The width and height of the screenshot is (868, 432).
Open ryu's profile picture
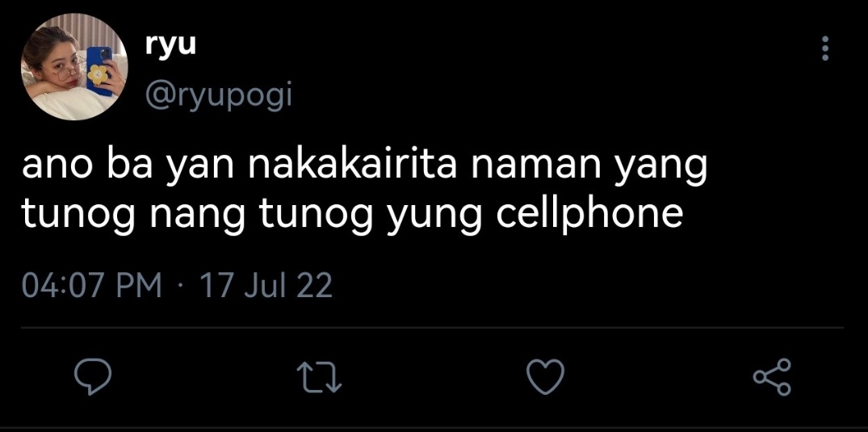coord(74,67)
